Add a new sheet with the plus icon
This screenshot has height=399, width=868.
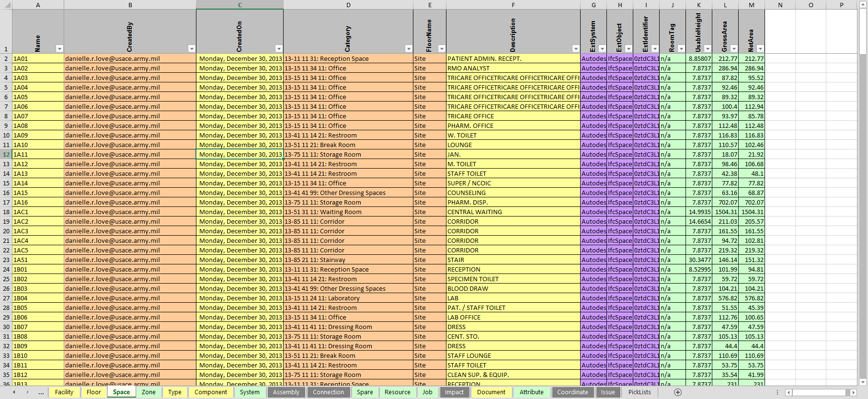click(x=677, y=392)
